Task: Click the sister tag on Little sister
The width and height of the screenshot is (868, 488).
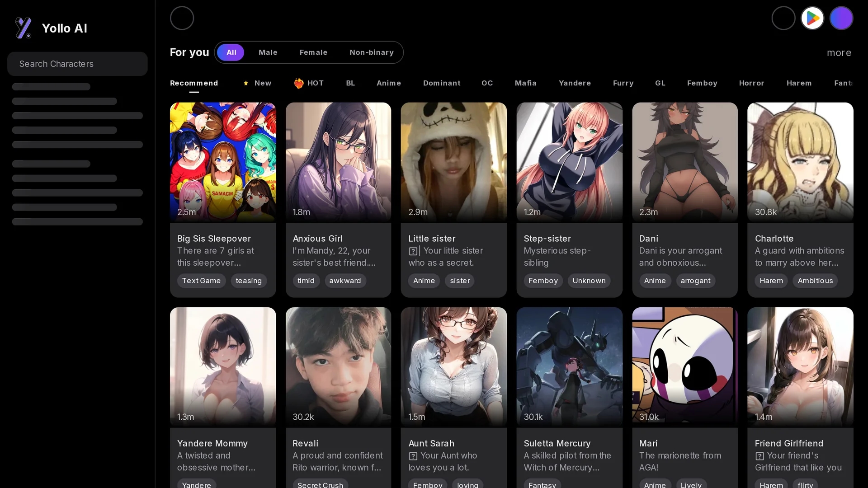Action: pyautogui.click(x=460, y=281)
